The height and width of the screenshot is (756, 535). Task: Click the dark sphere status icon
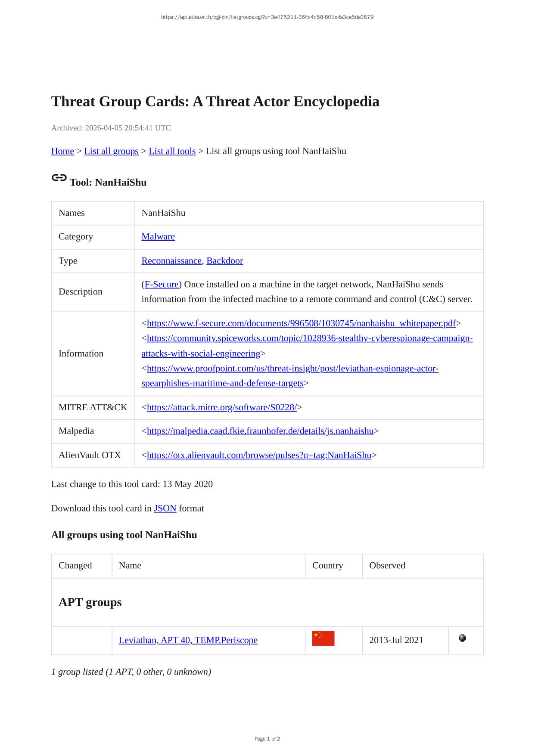coord(462,638)
